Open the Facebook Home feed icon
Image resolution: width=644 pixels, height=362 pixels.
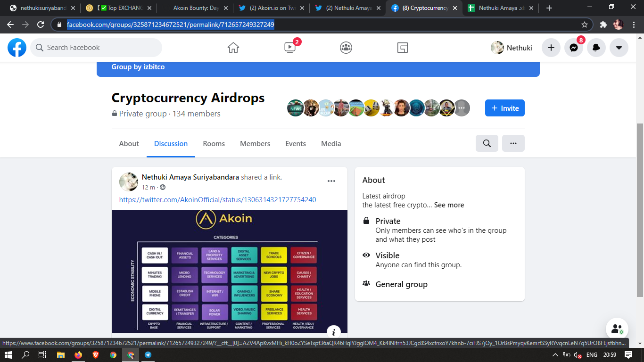(x=233, y=48)
